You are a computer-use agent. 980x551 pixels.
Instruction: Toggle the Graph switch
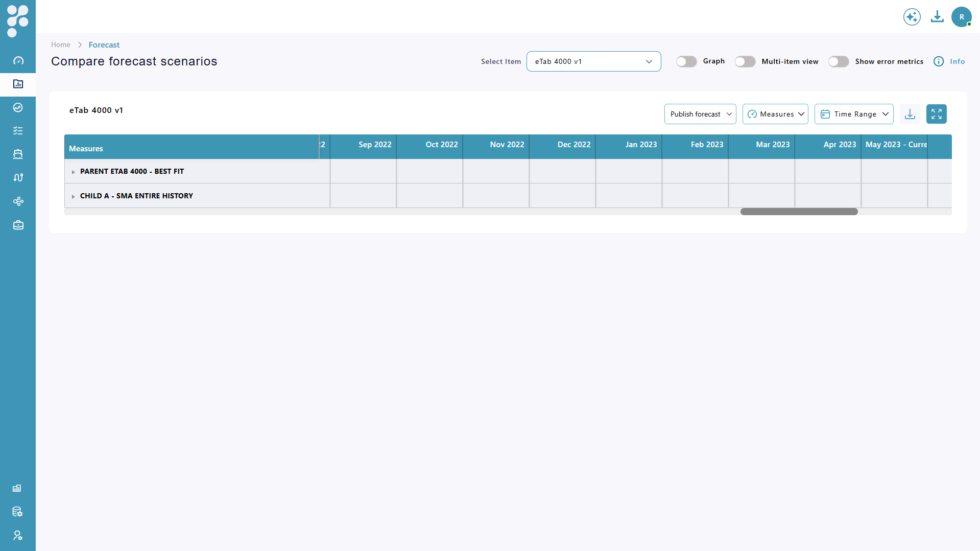point(686,61)
